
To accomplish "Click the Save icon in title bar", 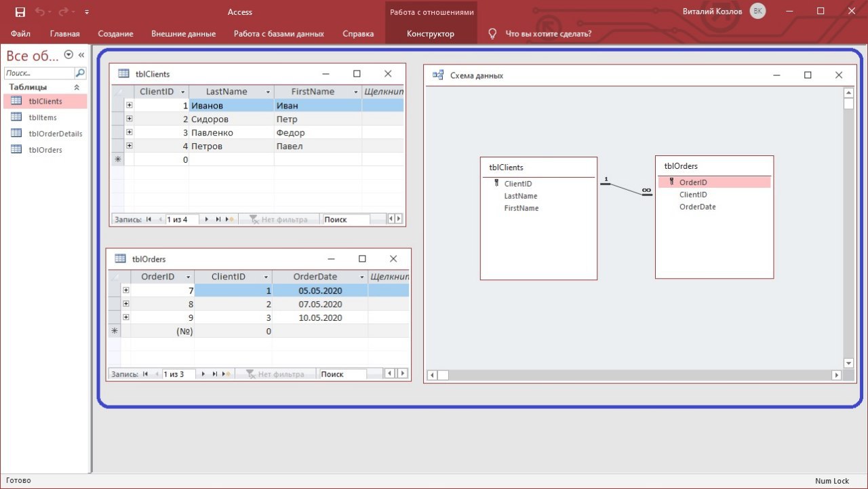I will tap(20, 12).
